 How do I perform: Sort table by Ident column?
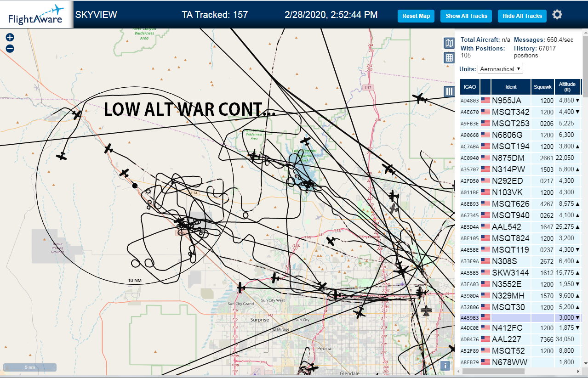click(x=511, y=87)
